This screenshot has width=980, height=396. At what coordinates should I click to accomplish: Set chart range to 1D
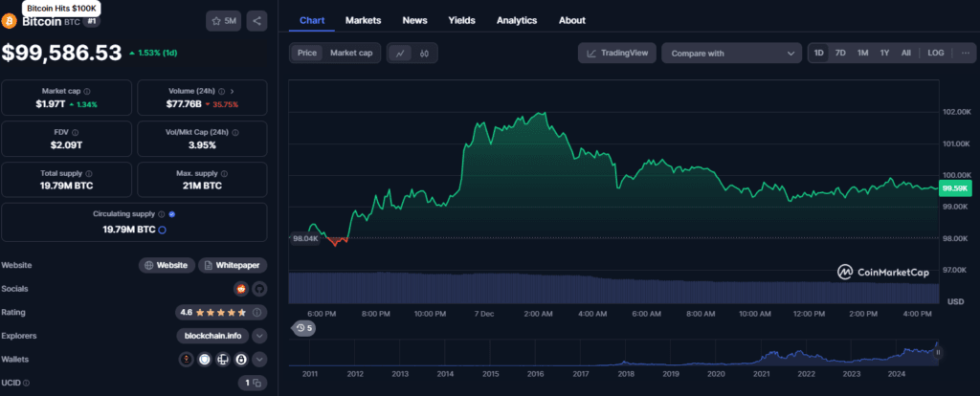point(819,54)
